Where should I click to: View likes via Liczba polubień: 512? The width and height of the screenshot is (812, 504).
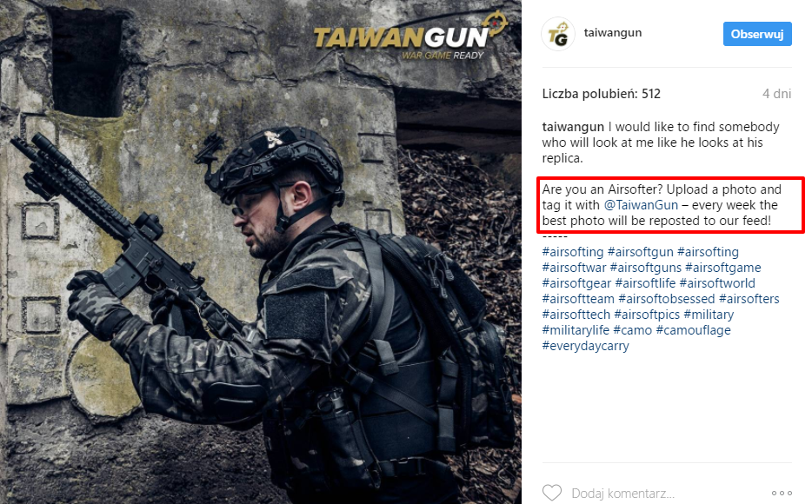(x=602, y=94)
